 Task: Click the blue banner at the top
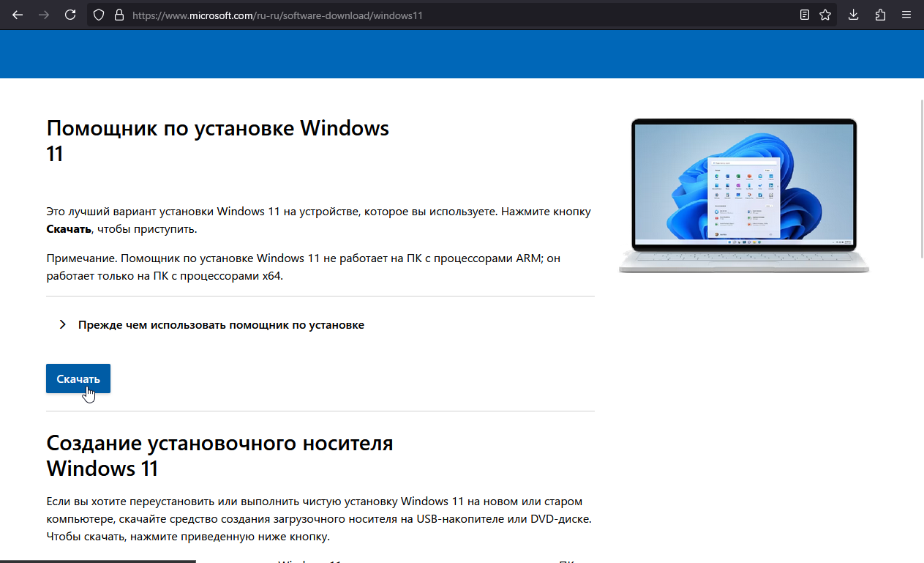click(462, 54)
